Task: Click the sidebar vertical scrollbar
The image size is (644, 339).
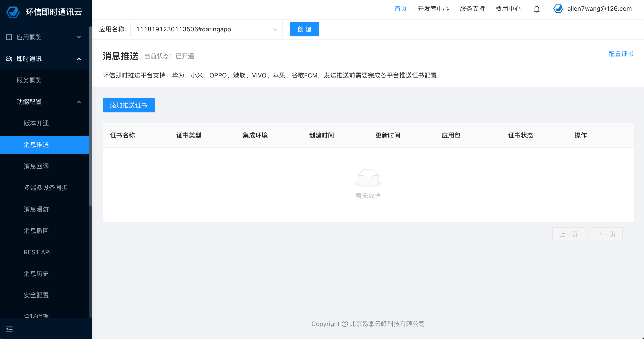Action: 91,116
